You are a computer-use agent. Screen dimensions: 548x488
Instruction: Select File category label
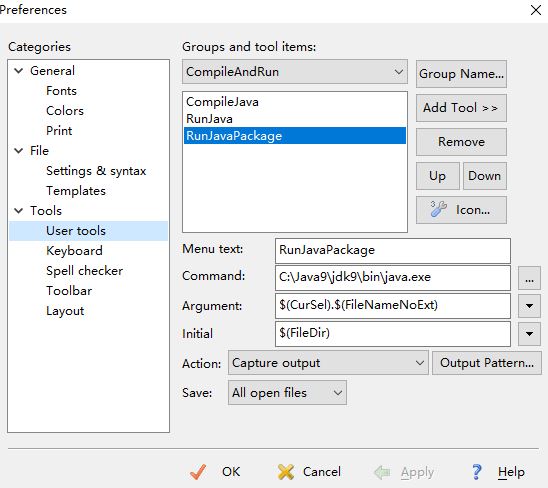39,151
